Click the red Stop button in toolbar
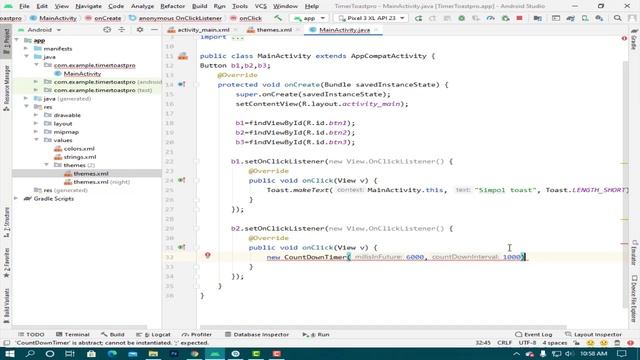Viewport: 640px width, 360px height. pyautogui.click(x=519, y=18)
